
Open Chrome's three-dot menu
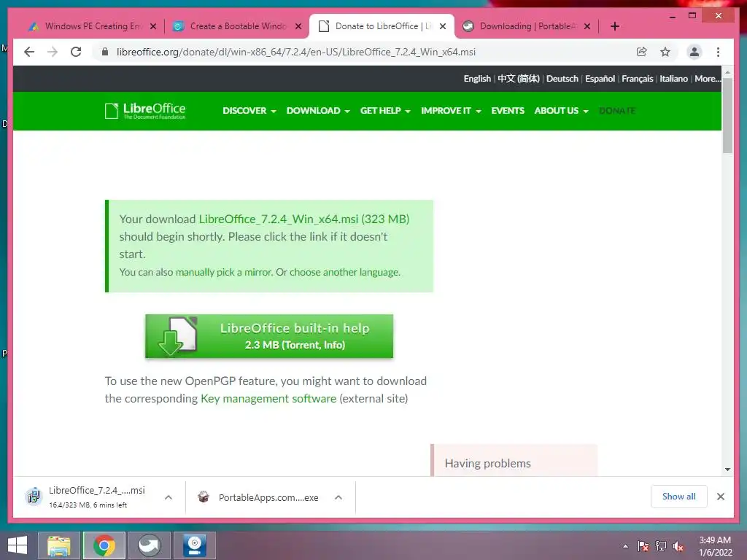point(718,52)
